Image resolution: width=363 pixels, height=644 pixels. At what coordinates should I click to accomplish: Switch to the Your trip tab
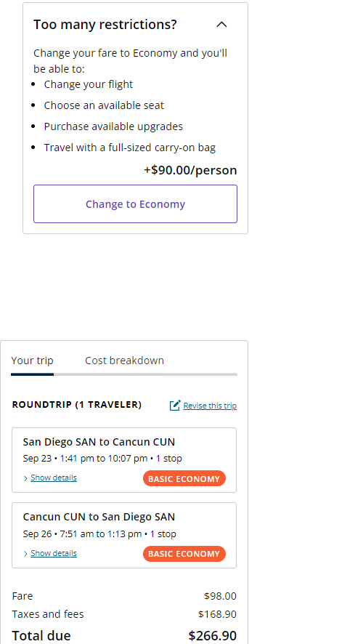point(33,361)
